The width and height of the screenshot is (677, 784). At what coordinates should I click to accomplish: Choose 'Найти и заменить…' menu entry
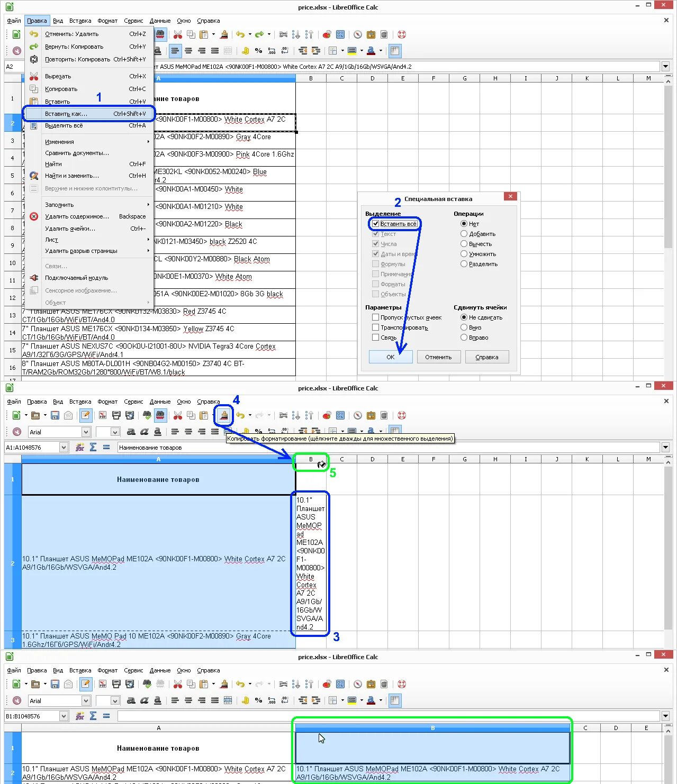(x=89, y=176)
